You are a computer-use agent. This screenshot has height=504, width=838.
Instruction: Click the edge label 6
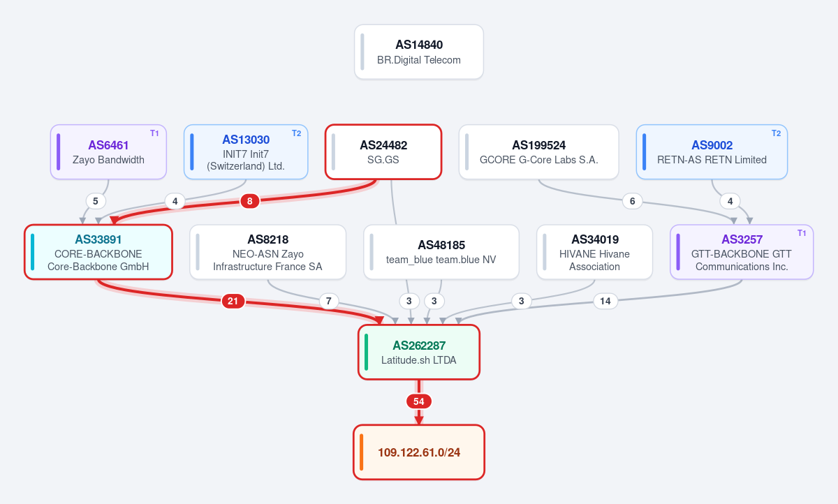point(632,202)
